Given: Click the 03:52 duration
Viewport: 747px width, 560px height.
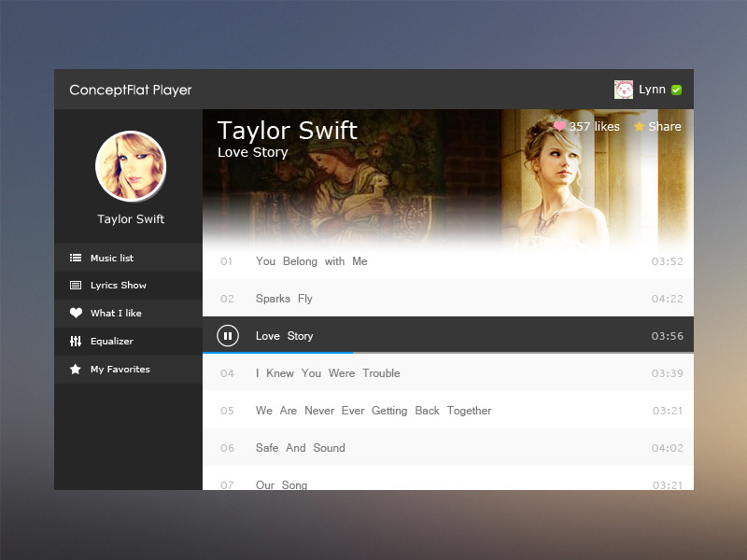Looking at the screenshot, I should [x=668, y=261].
